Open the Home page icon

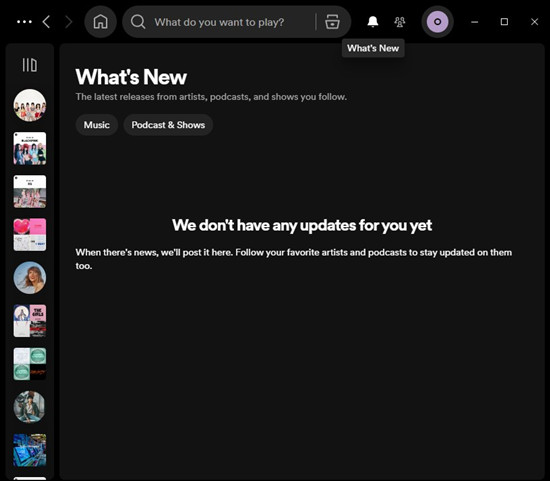pos(100,22)
